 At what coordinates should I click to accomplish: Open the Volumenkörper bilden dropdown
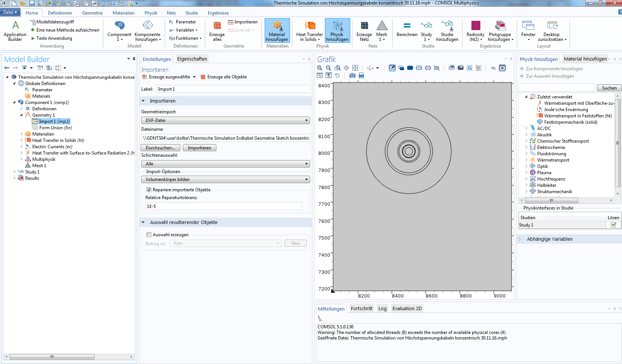point(226,179)
